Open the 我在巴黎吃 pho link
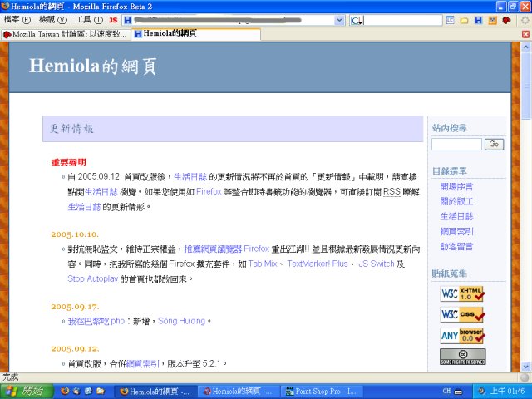Viewport: 532px width, 399px height. 96,321
